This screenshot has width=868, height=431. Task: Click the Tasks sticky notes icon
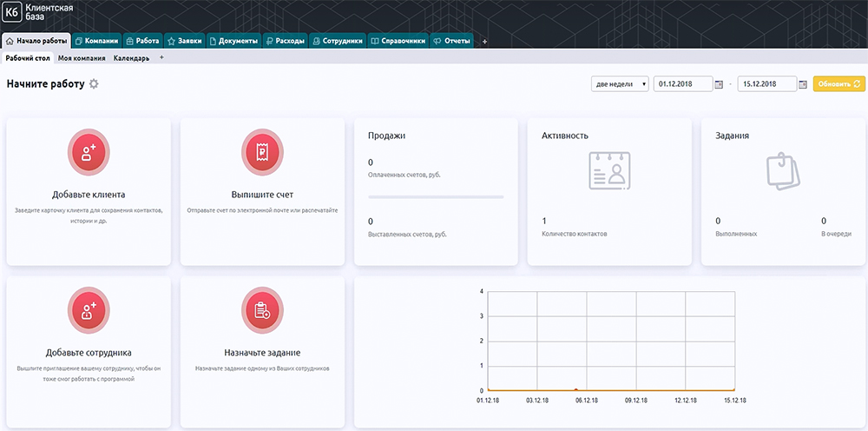coord(783,171)
